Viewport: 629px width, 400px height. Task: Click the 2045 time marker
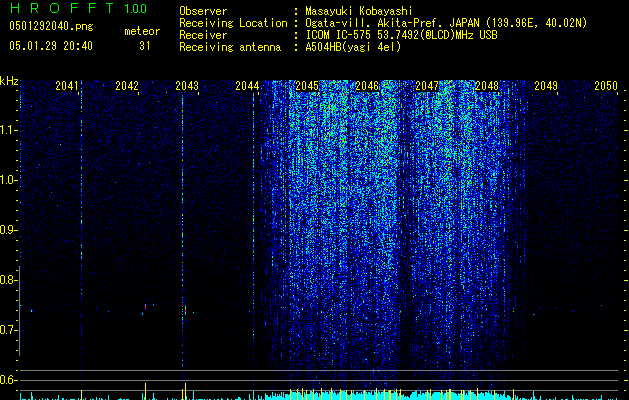(307, 86)
